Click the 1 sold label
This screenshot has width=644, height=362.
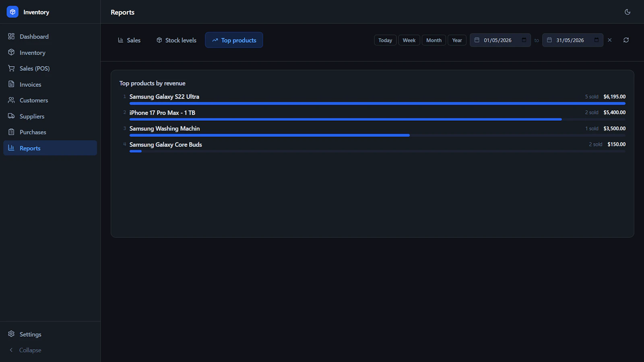[592, 129]
